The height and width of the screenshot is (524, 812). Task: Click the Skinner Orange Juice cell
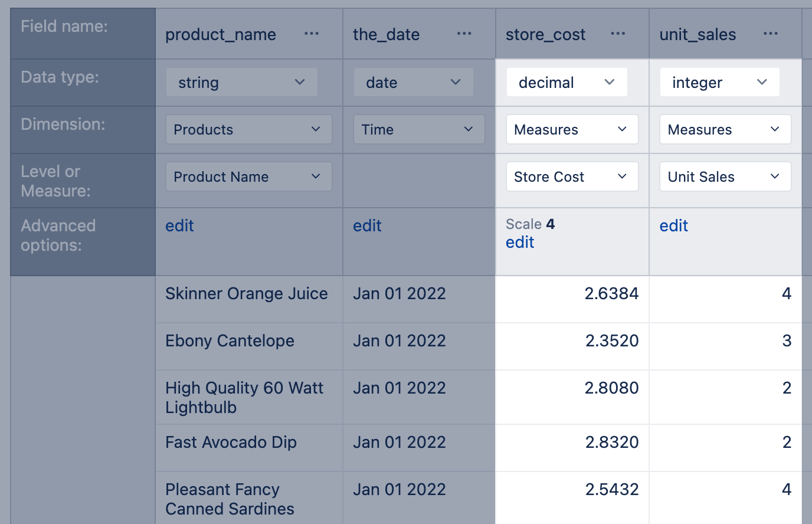(247, 294)
